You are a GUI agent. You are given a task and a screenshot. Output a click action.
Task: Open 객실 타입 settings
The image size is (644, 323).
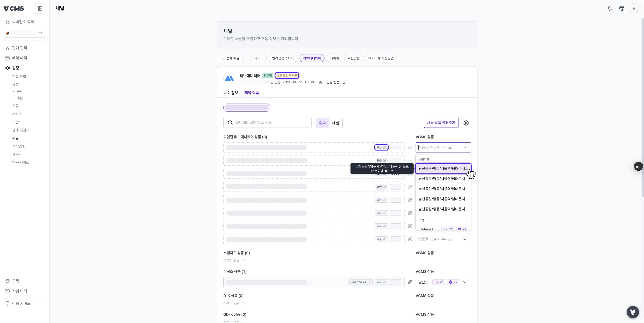coord(19,77)
